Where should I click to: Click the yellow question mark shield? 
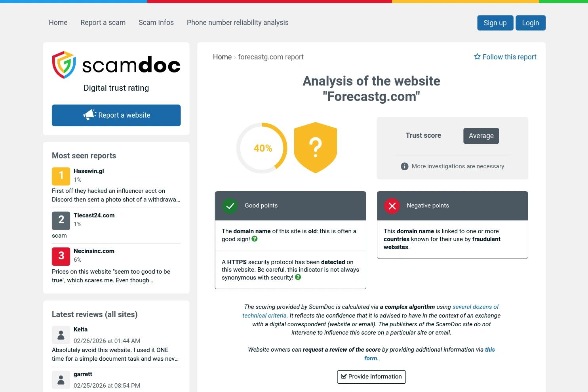(316, 148)
